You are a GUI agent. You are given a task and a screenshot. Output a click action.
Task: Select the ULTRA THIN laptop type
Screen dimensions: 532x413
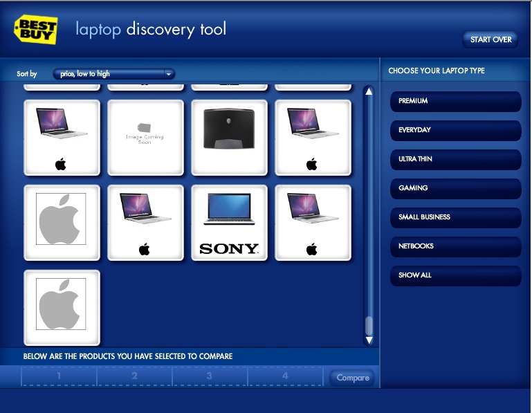click(456, 159)
